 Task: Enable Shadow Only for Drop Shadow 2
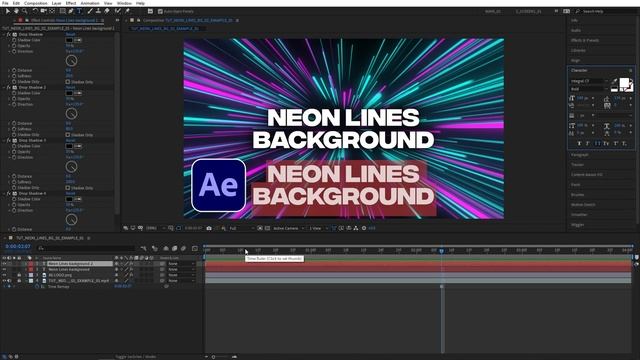point(68,135)
